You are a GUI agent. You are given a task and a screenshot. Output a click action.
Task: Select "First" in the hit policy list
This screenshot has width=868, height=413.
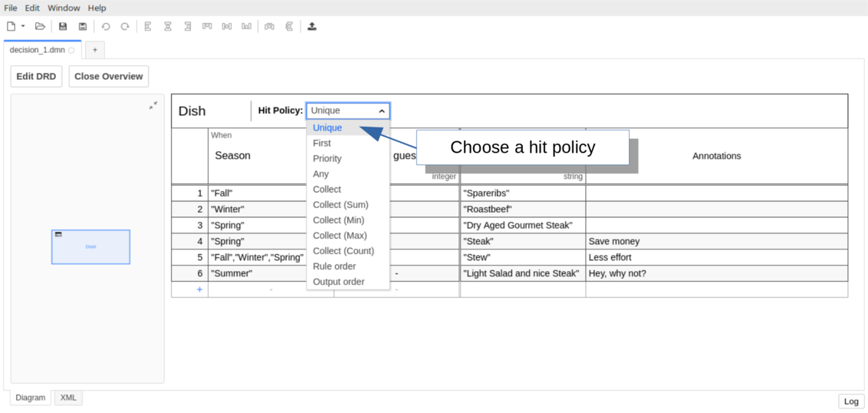(x=322, y=144)
